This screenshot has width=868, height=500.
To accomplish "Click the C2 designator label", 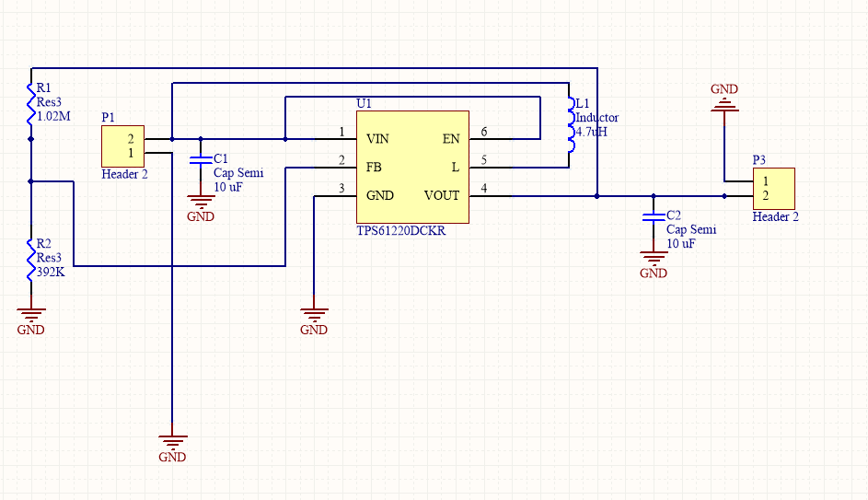I will pyautogui.click(x=674, y=215).
